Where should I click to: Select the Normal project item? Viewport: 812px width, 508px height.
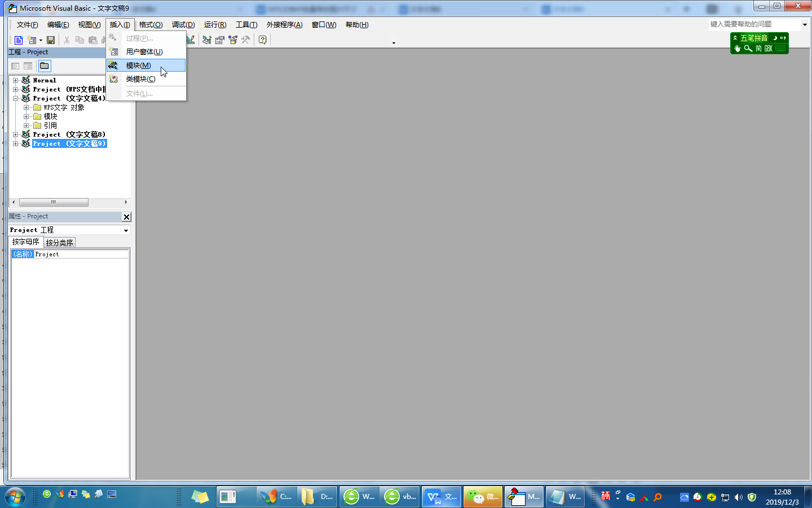pyautogui.click(x=45, y=80)
